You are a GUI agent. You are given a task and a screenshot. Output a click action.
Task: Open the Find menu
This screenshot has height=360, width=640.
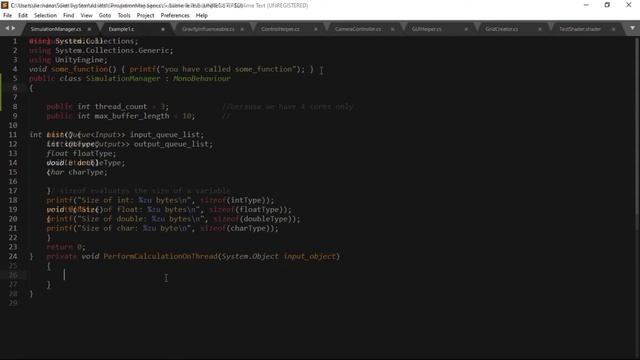click(x=69, y=16)
